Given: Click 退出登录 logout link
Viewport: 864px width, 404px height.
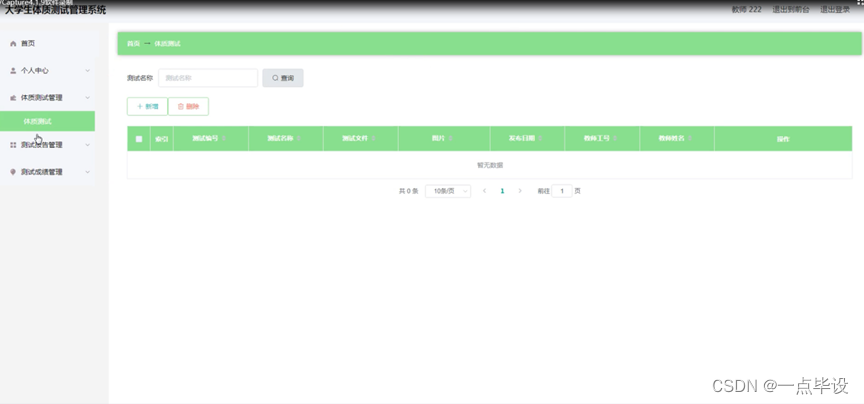Looking at the screenshot, I should 835,9.
